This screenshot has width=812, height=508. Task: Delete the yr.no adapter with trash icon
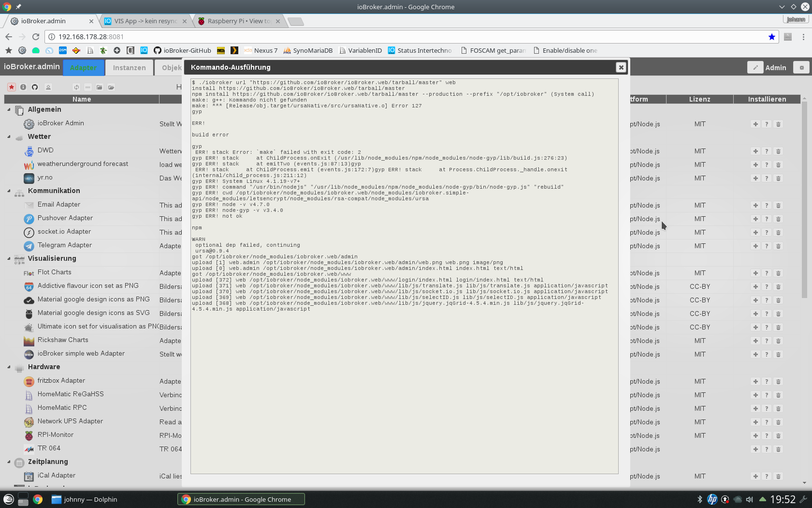(x=778, y=179)
